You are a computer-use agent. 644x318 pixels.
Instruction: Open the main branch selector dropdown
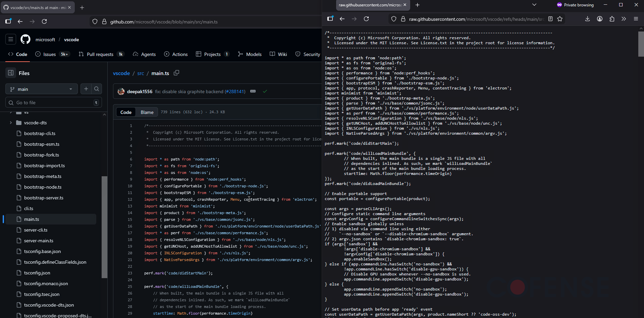41,89
